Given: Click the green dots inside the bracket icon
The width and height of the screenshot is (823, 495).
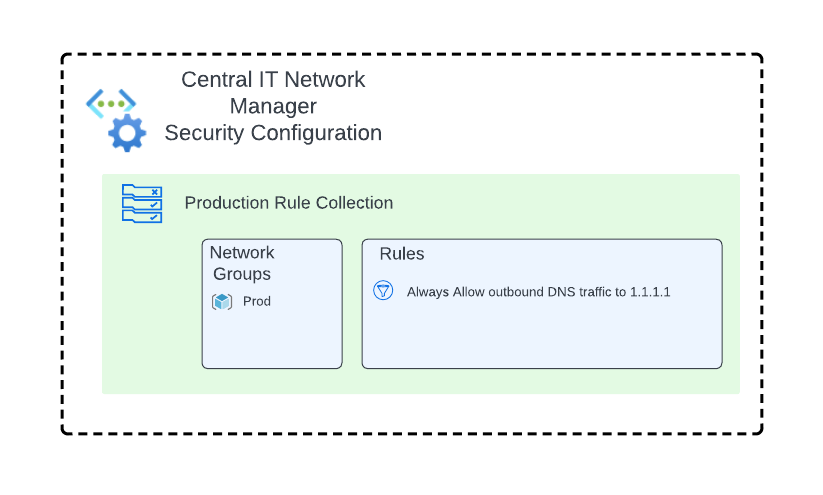Looking at the screenshot, I should tap(111, 104).
